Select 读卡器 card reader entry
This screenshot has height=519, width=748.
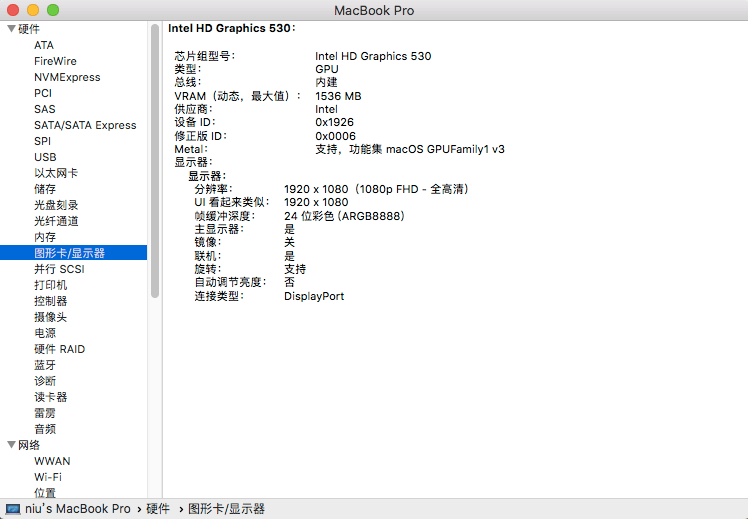(51, 397)
